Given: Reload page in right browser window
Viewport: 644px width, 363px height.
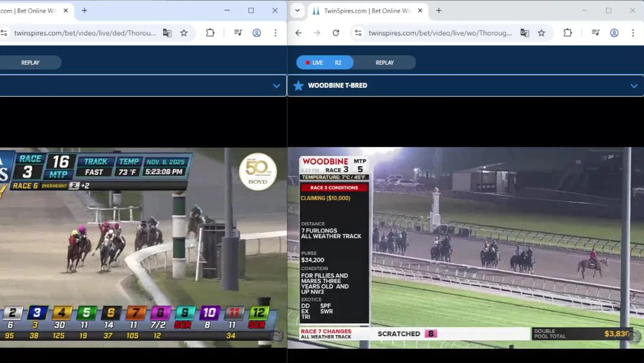Looking at the screenshot, I should click(x=336, y=33).
